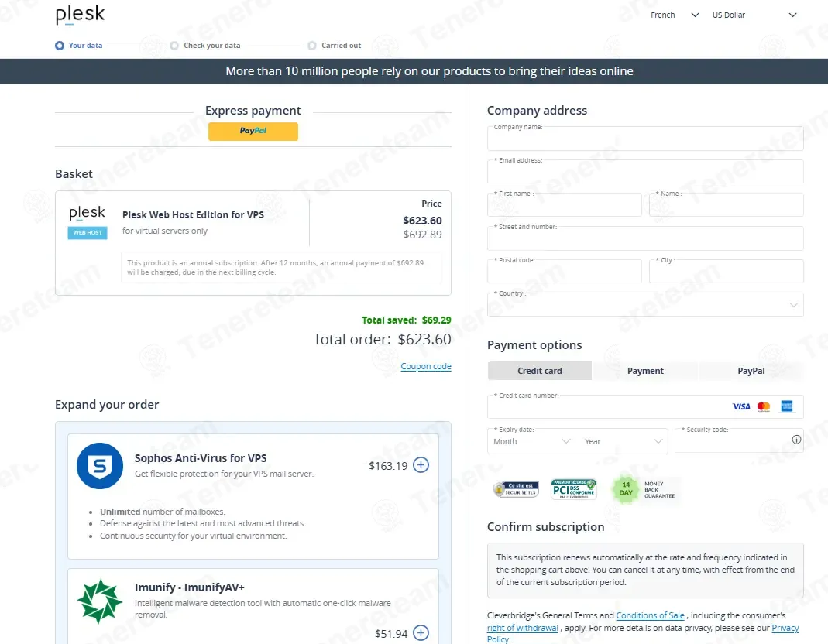Click the 14 day money back badge

(645, 489)
